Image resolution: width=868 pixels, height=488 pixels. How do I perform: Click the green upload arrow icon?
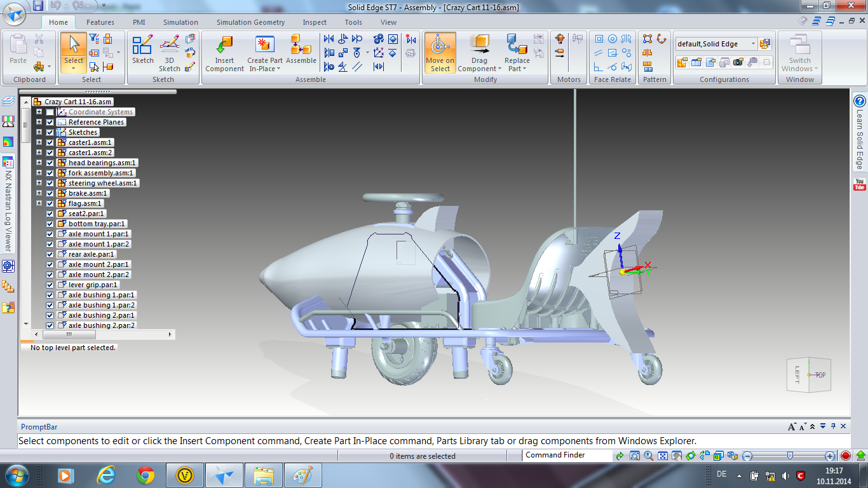click(861, 456)
